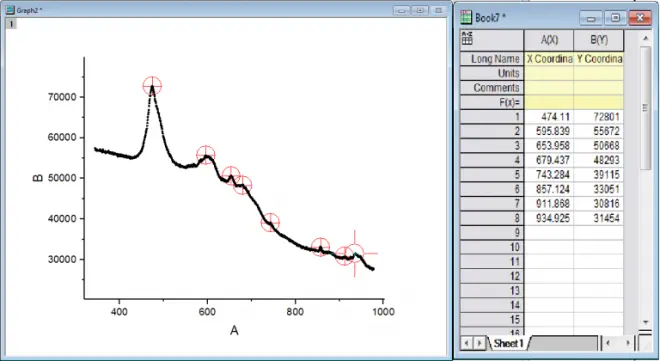Select cell with value 30816
This screenshot has height=361, width=660.
(x=599, y=204)
